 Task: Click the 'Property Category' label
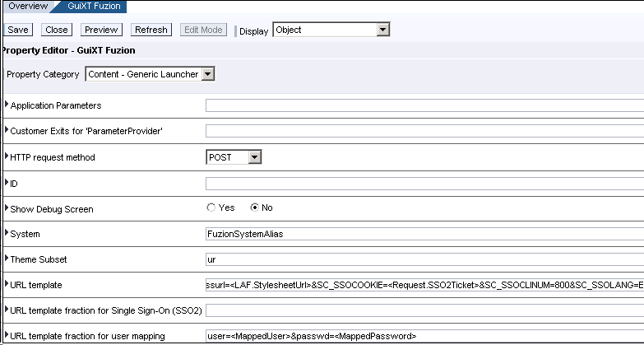[43, 74]
